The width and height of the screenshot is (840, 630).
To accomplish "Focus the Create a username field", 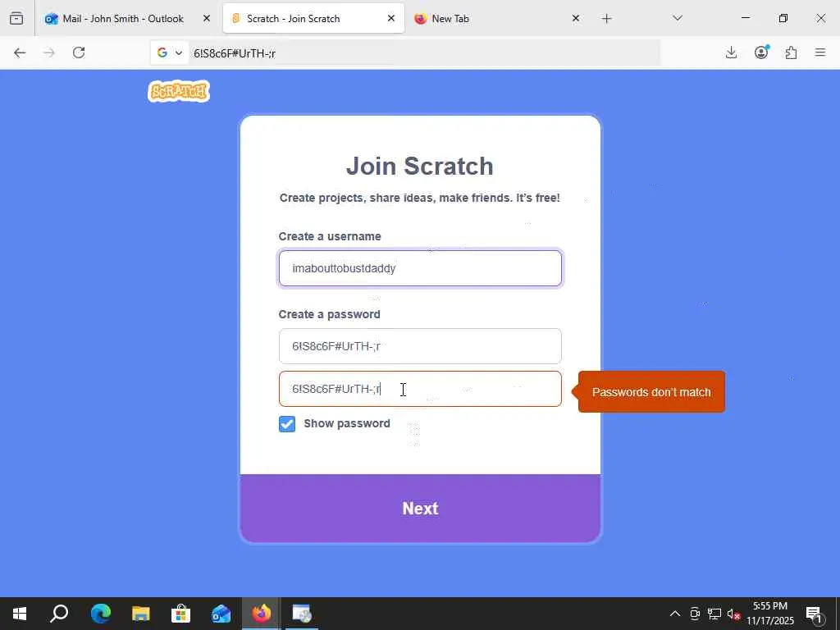I will click(420, 268).
